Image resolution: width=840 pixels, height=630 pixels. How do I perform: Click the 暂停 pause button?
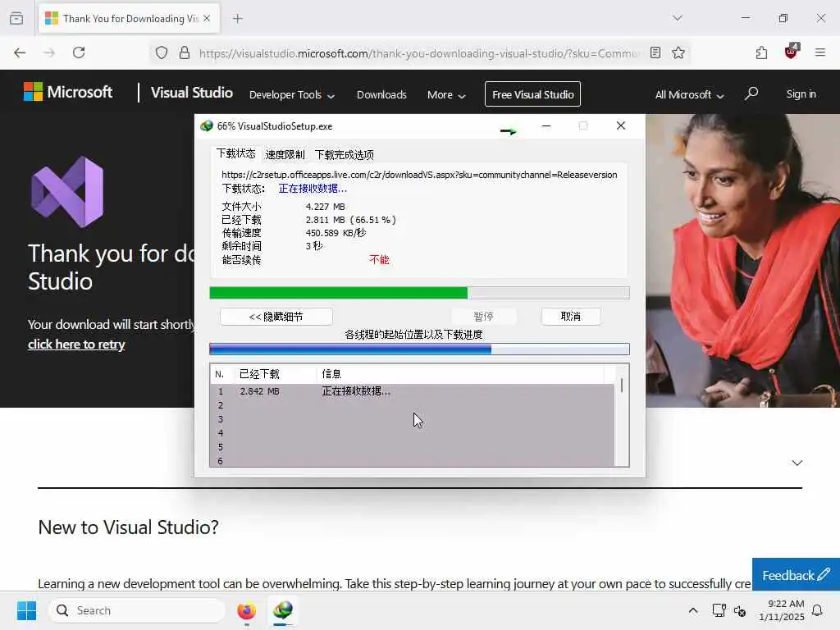(484, 317)
